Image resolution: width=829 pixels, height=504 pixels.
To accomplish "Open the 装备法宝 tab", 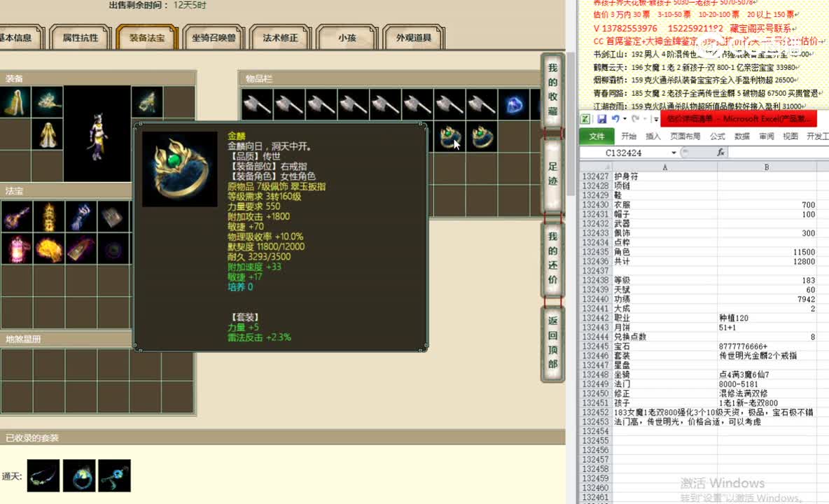I will pyautogui.click(x=147, y=38).
